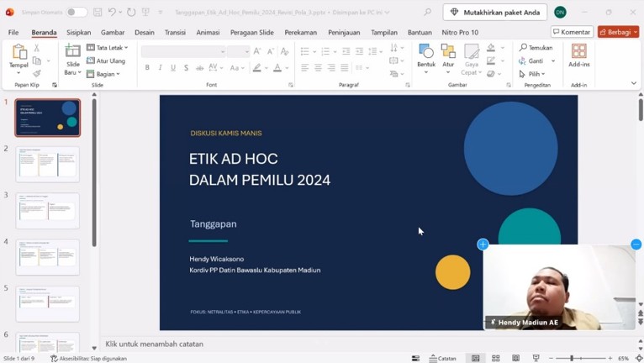Open the Peninjauan tab
This screenshot has width=644, height=363.
[x=344, y=32]
